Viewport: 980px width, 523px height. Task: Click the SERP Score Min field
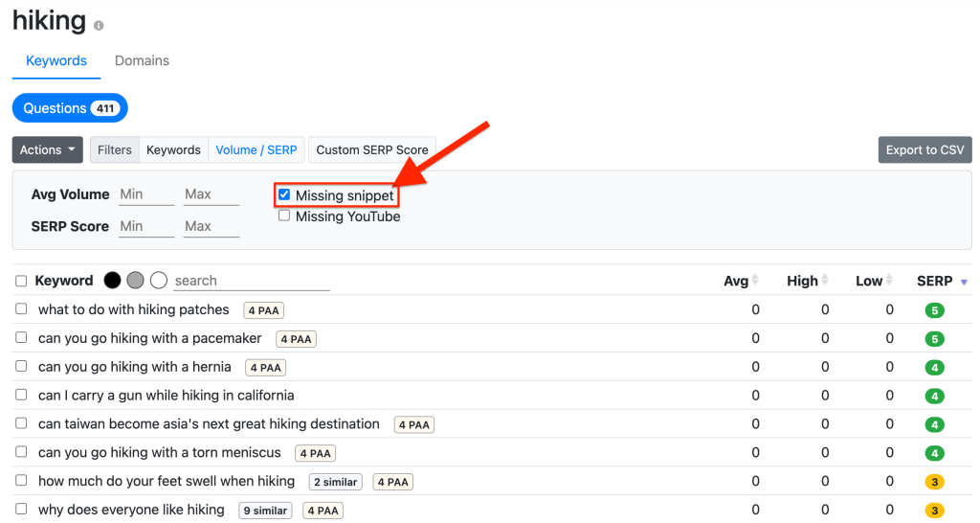pos(146,226)
